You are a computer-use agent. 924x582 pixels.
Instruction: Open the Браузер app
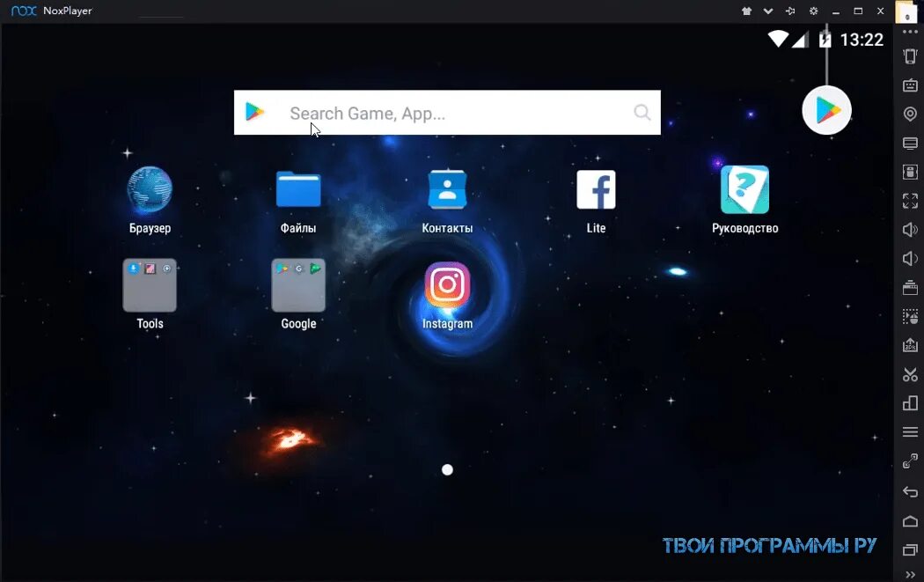[x=150, y=190]
